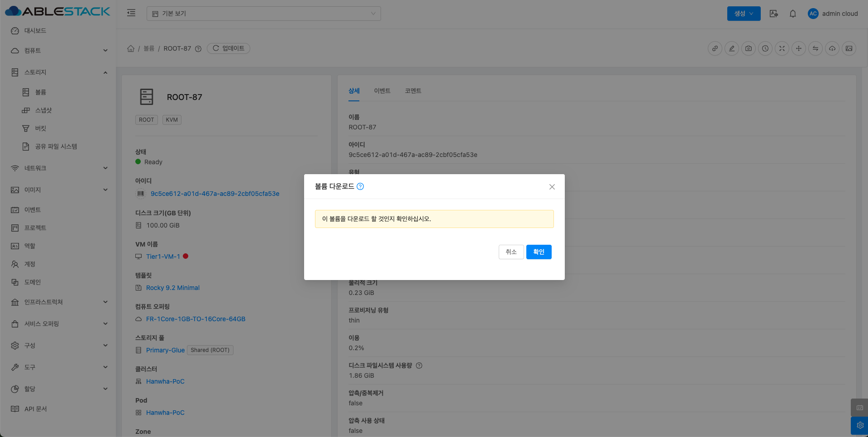Viewport: 868px width, 437px height.
Task: Click the cloud download icon in volume toolbar
Action: 832,48
